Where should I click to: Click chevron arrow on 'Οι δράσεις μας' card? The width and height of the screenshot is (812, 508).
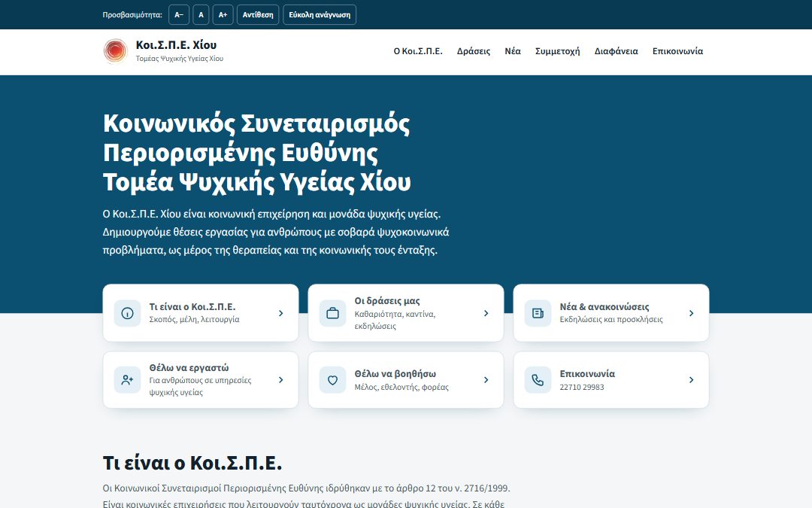tap(486, 313)
